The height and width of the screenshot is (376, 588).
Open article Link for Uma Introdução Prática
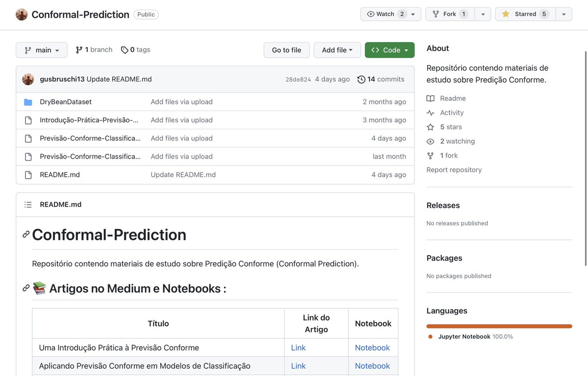(298, 348)
